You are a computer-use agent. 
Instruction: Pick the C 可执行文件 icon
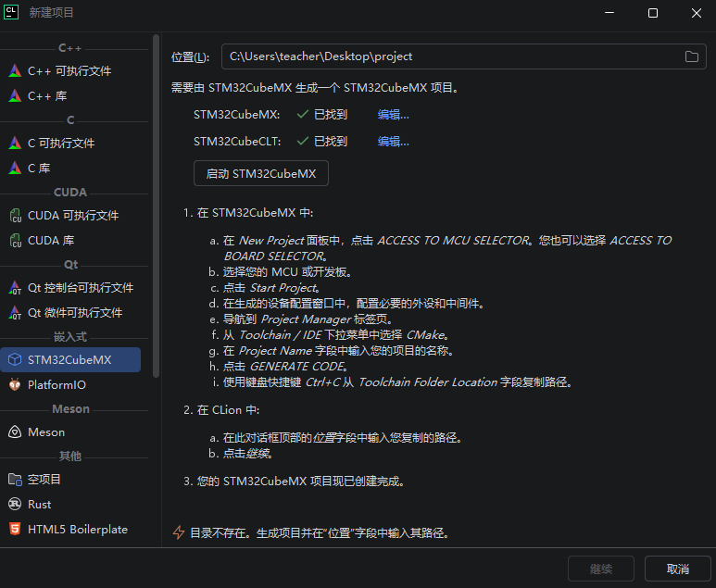coord(15,143)
